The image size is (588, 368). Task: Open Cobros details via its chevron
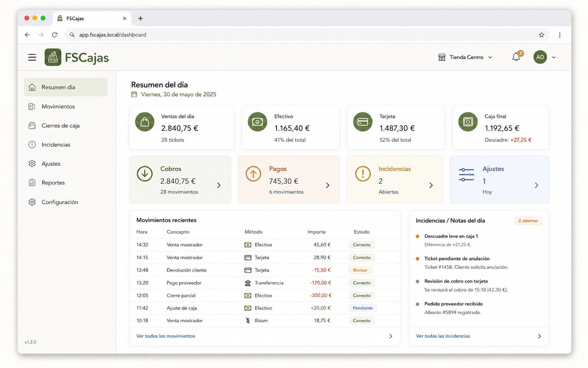point(219,185)
